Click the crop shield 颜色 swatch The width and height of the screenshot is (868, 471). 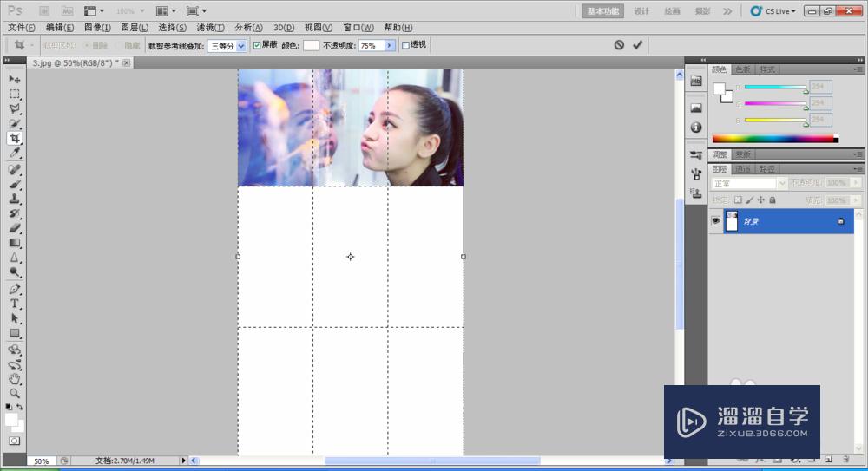(x=311, y=45)
